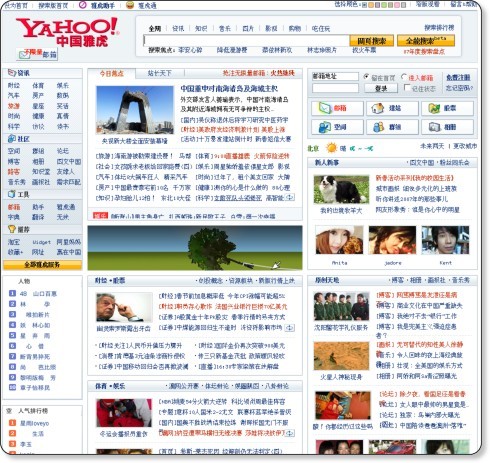This screenshot has width=490, height=463.
Task: Select the 留在首页 radio button
Action: (x=366, y=77)
